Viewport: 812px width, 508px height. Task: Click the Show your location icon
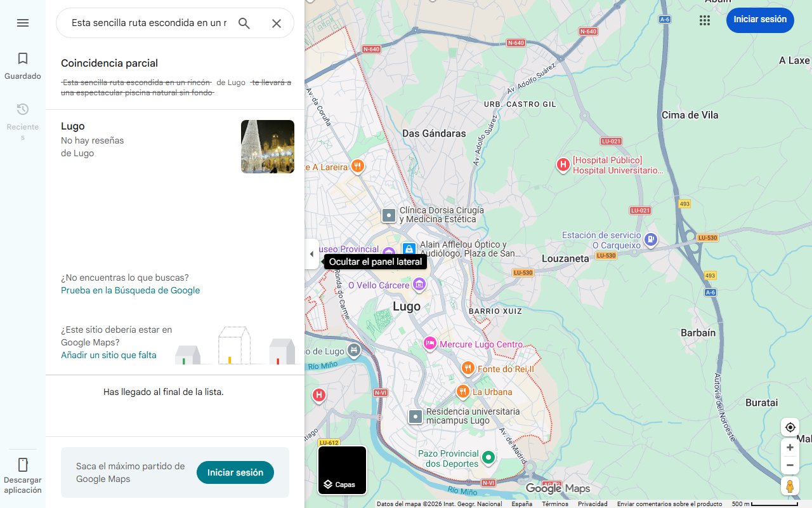click(x=790, y=427)
